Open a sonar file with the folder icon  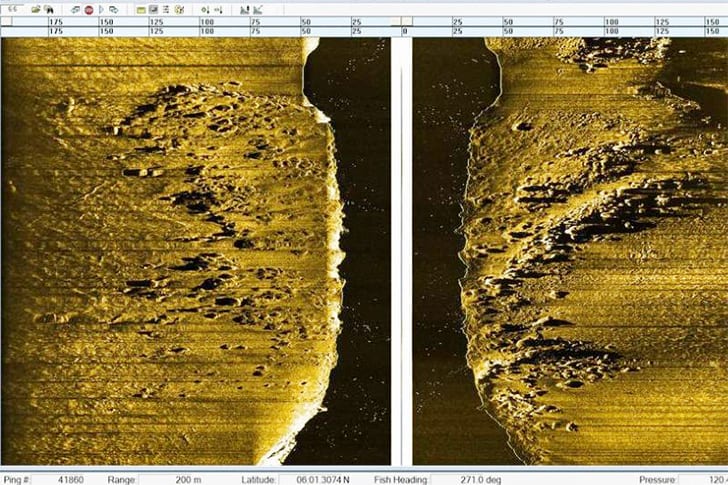35,9
